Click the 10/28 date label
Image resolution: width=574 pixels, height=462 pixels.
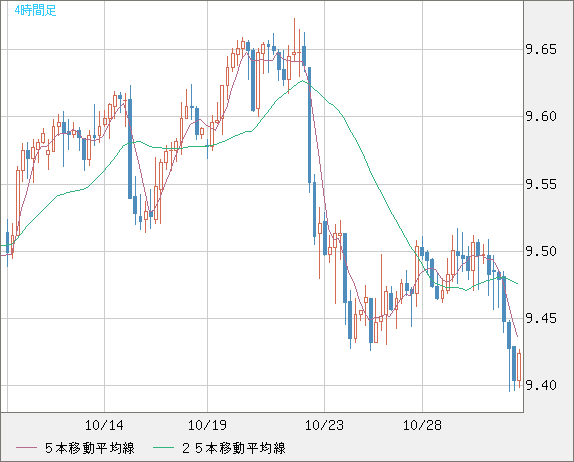tap(422, 425)
